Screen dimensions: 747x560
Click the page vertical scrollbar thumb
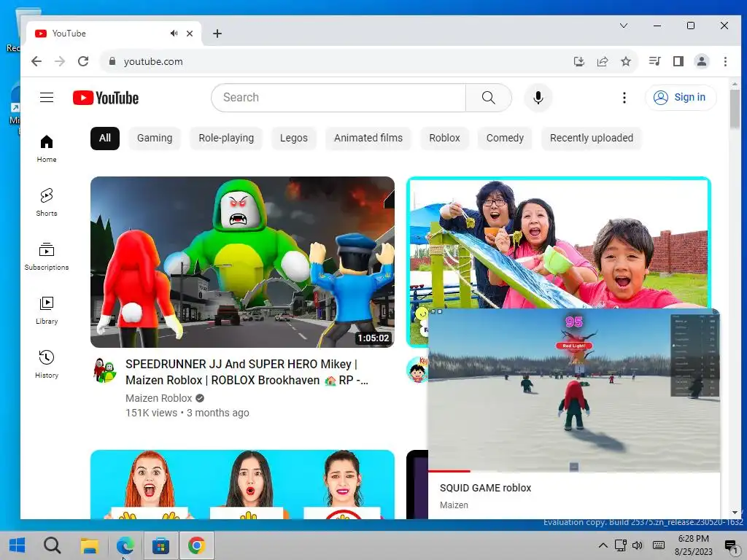735,109
